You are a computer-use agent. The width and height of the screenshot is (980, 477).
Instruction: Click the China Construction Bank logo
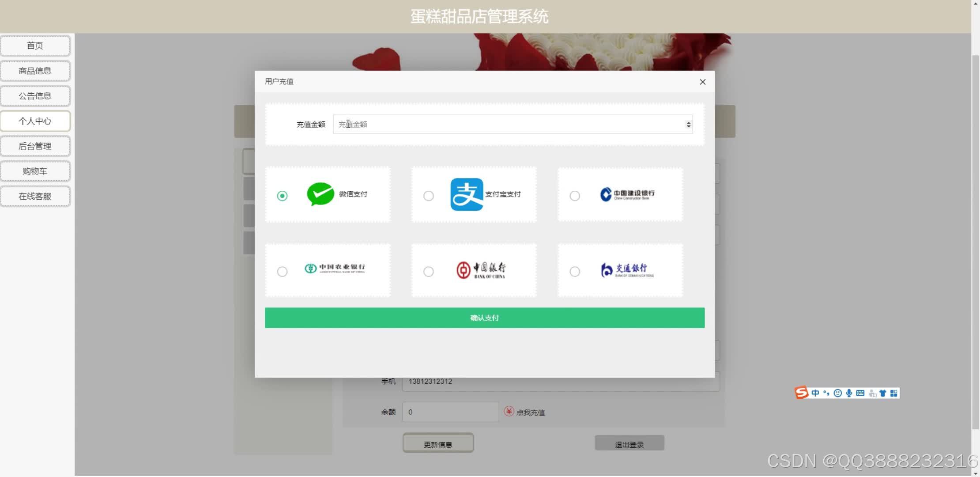pyautogui.click(x=627, y=194)
